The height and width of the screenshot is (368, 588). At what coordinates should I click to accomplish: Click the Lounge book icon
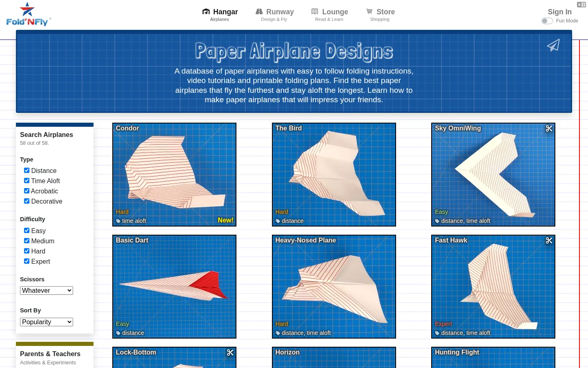(315, 11)
